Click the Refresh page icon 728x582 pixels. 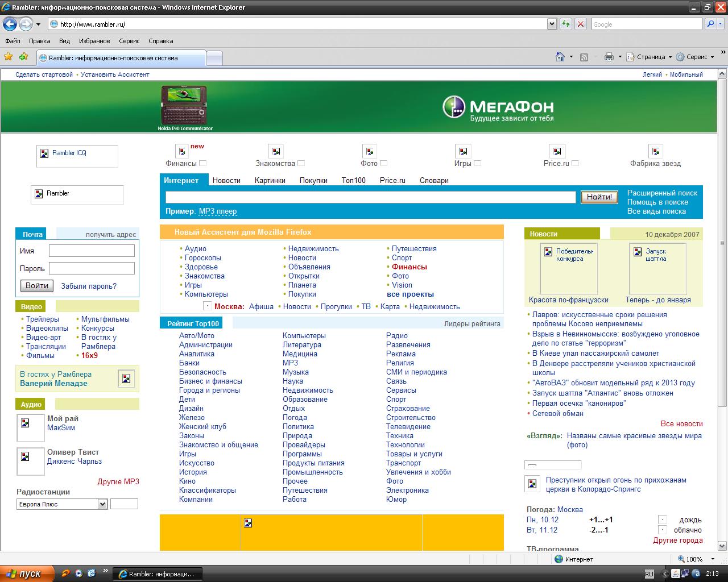[565, 24]
